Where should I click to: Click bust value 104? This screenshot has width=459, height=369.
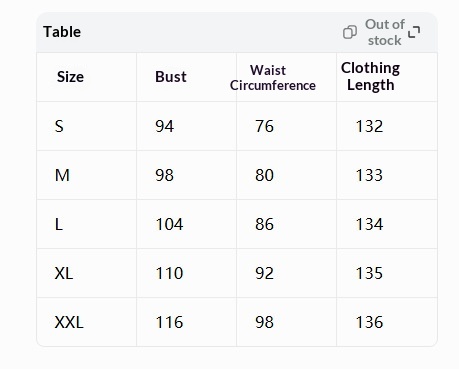169,224
